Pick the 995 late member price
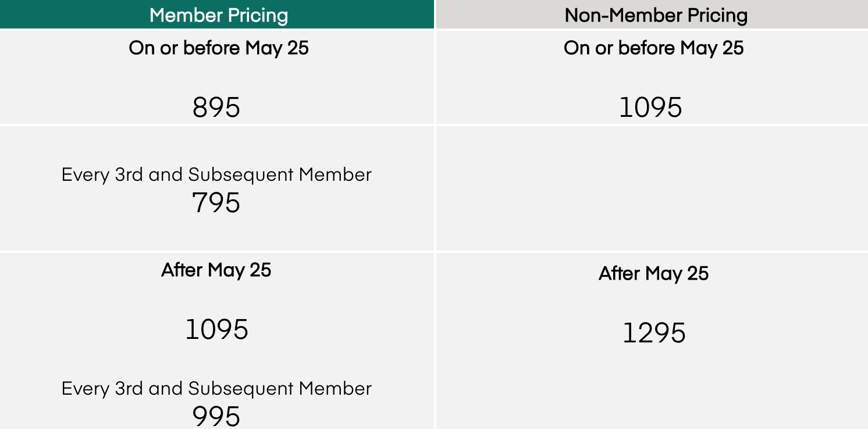Image resolution: width=868 pixels, height=429 pixels. pos(216,416)
